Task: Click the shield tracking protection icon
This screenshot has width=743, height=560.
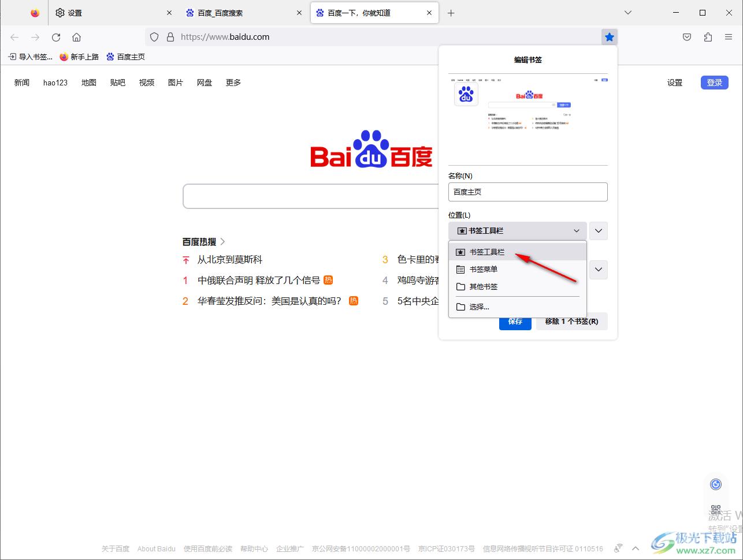Action: [154, 37]
